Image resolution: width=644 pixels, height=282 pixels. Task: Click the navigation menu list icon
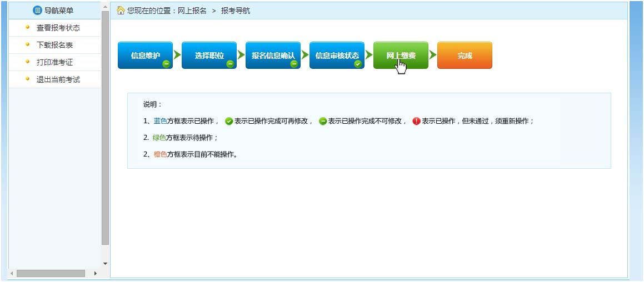click(37, 11)
